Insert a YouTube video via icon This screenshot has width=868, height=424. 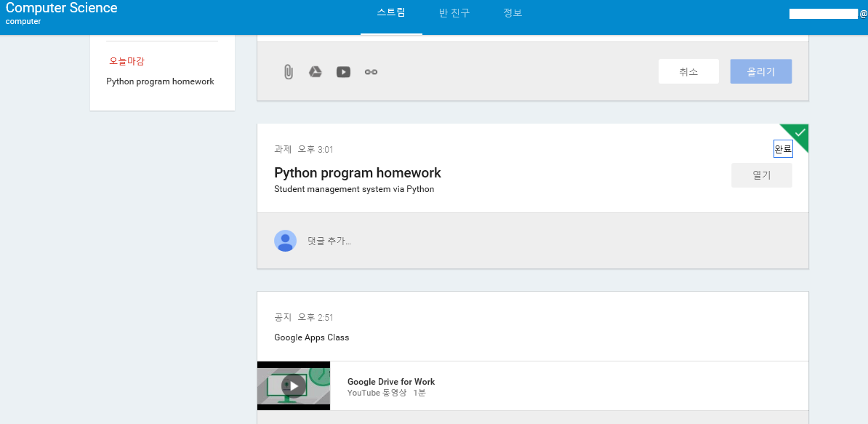343,72
